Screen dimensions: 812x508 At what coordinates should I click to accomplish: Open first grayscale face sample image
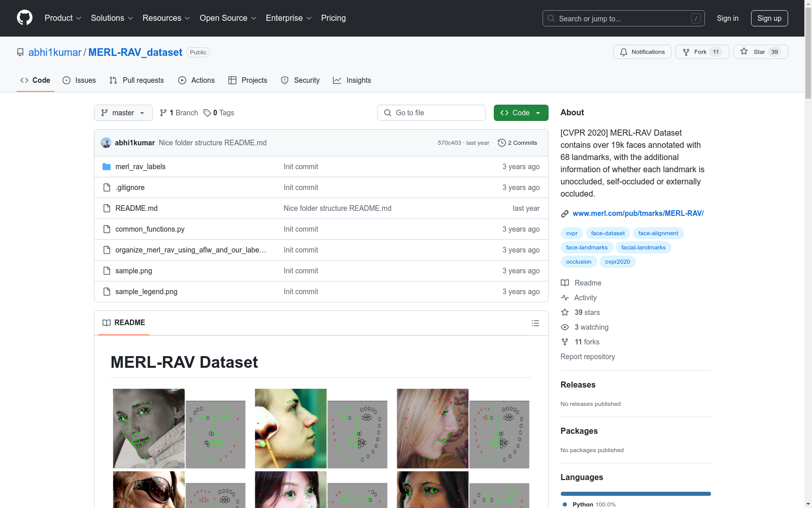click(x=149, y=428)
